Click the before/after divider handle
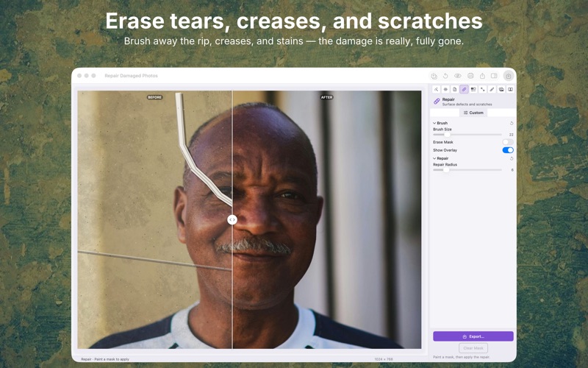This screenshot has height=368, width=588. click(x=232, y=219)
